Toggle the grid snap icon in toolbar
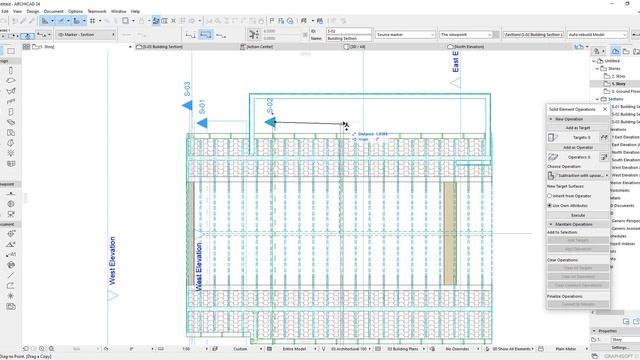 pos(93,21)
